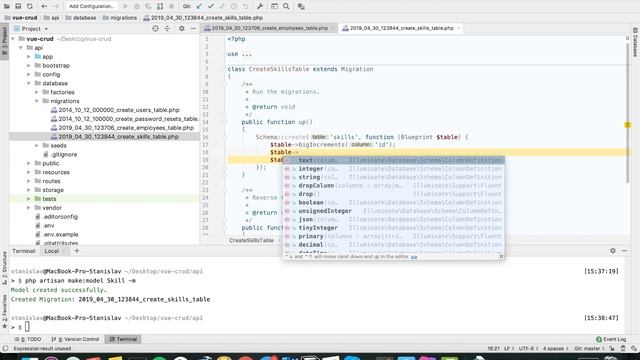Image resolution: width=640 pixels, height=360 pixels.
Task: Click the Debug bug icon in toolbar
Action: [137, 6]
